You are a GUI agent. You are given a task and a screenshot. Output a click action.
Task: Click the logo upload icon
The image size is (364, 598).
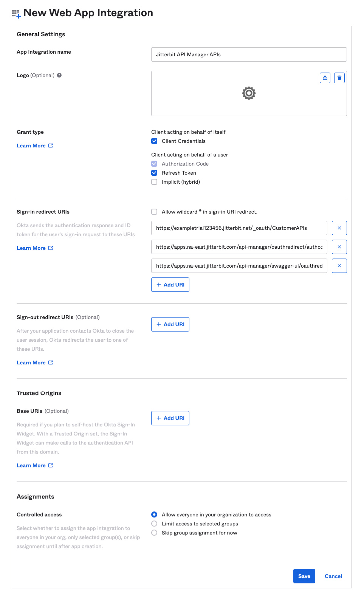click(325, 78)
